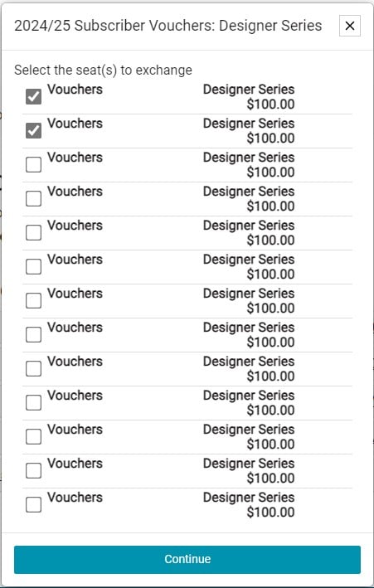This screenshot has width=374, height=588.
Task: Click the Vouchers label in the last row
Action: coord(75,498)
